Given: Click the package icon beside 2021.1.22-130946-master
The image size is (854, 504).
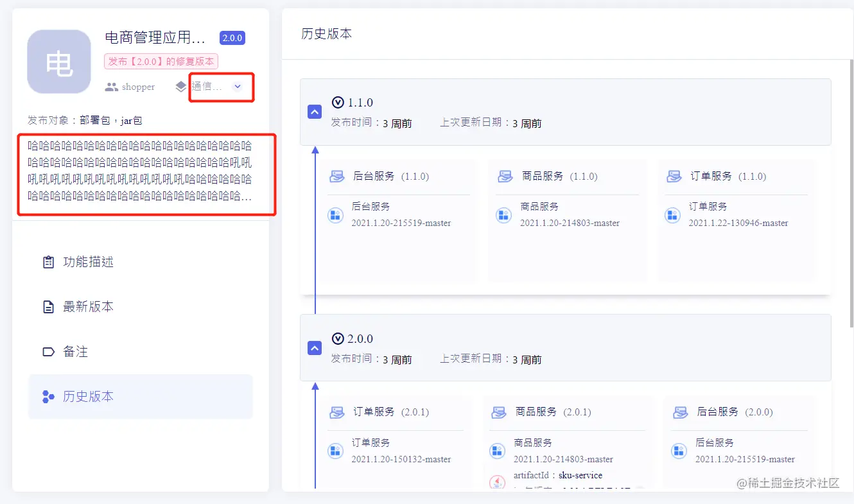Looking at the screenshot, I should click(x=672, y=215).
